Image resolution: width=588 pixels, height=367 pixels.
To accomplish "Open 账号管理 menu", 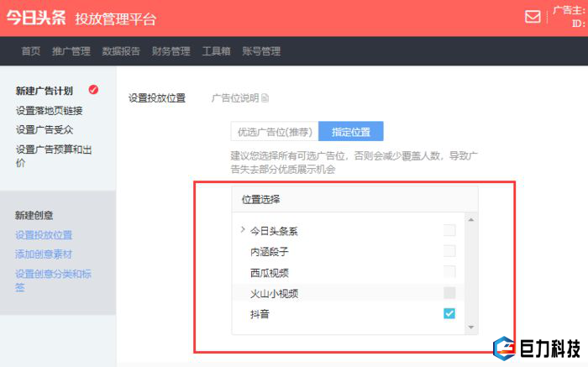I will [x=261, y=51].
